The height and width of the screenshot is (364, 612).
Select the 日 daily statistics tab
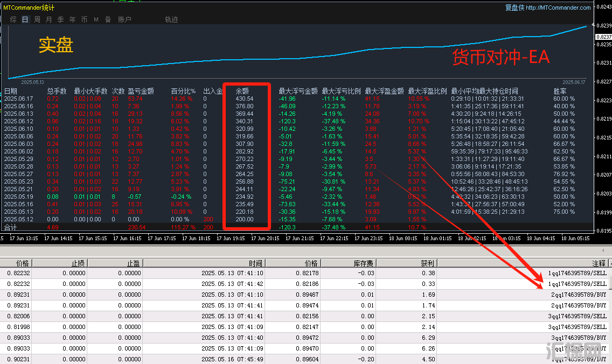point(25,19)
